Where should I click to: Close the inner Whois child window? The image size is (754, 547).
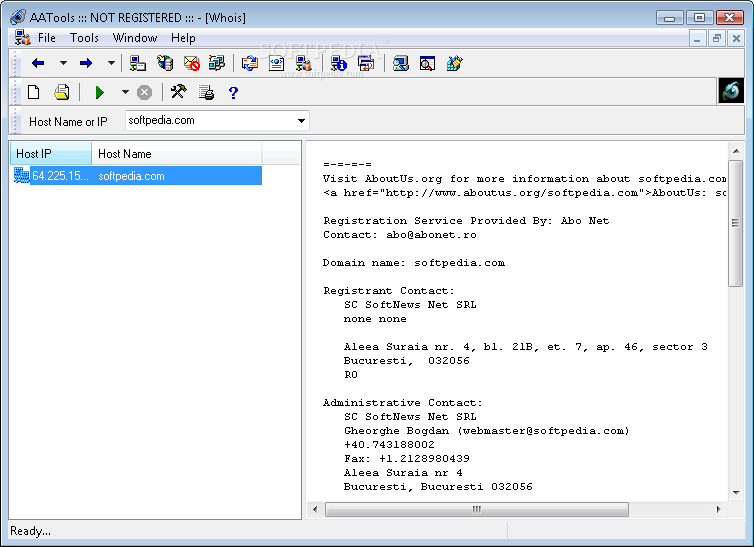pos(736,38)
